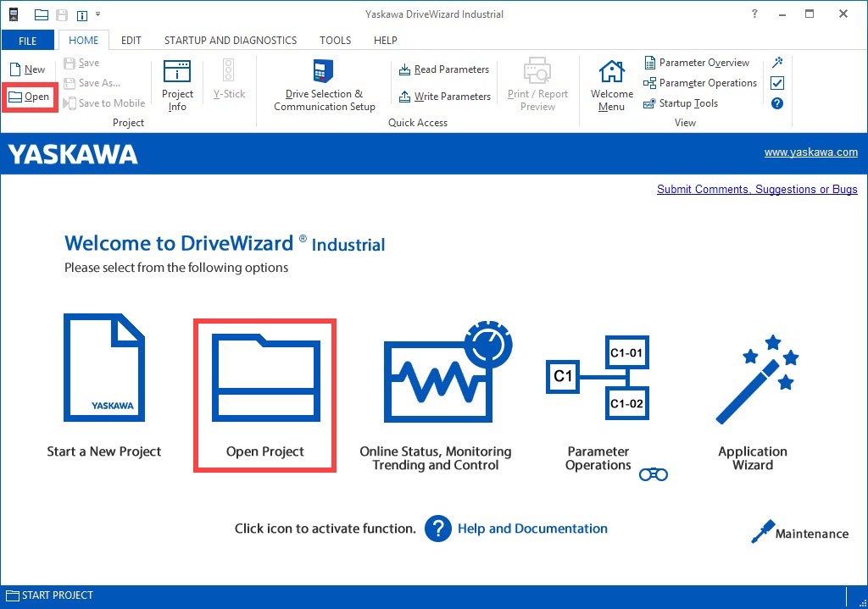
Task: Click the info icon in title bar
Action: click(x=82, y=15)
